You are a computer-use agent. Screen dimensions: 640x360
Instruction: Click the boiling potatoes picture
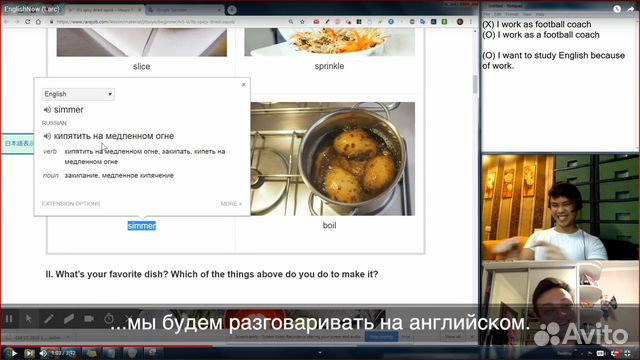(x=333, y=158)
